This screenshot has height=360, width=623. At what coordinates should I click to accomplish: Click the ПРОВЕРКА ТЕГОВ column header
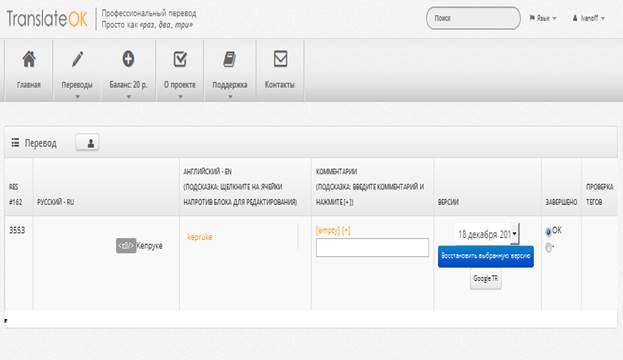point(599,194)
